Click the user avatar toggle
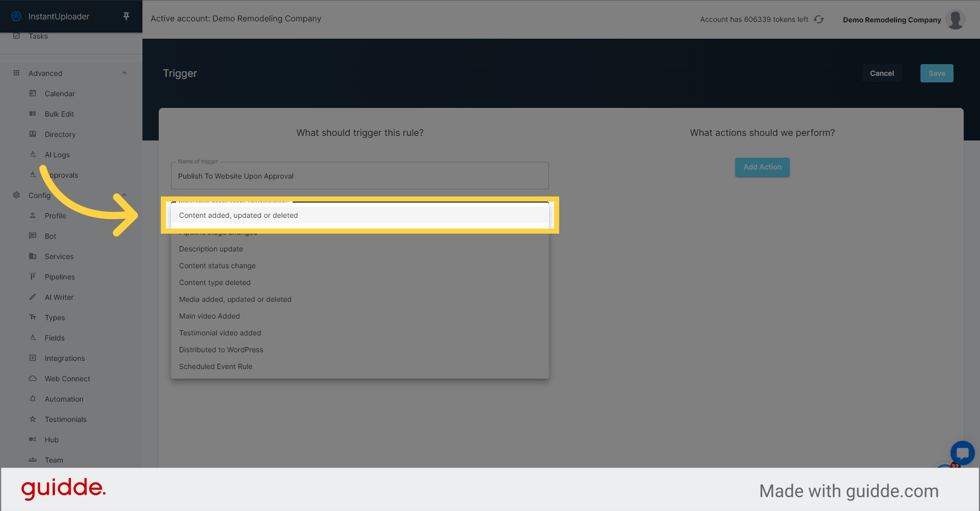 click(955, 19)
